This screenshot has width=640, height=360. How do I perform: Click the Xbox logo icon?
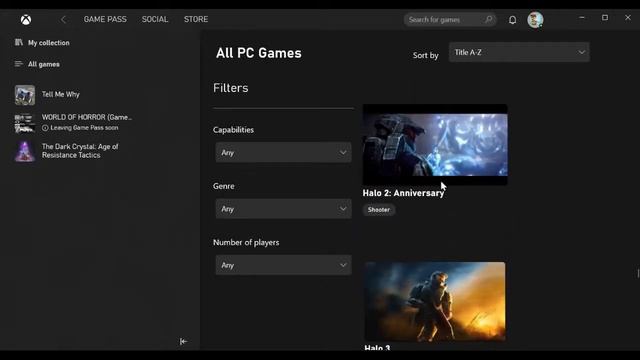(x=26, y=20)
